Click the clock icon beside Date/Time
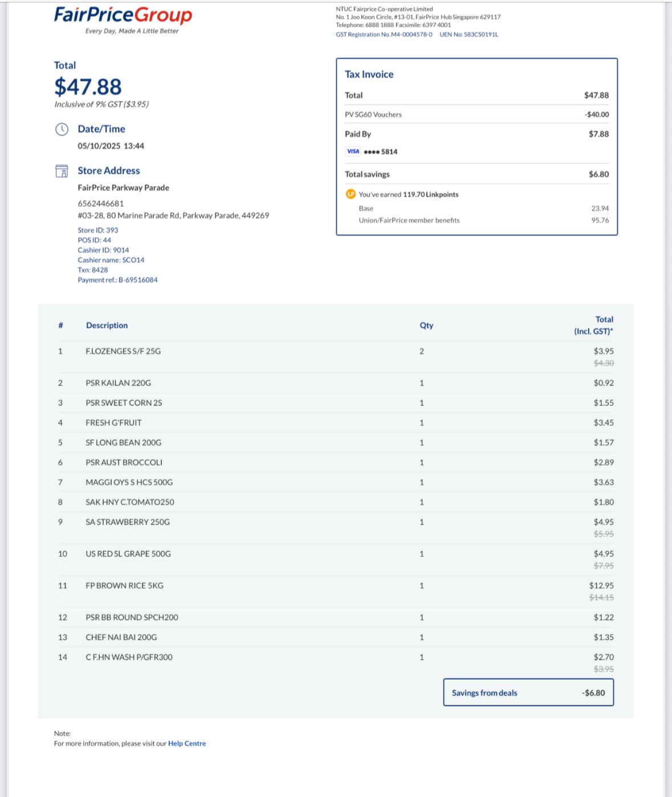The image size is (672, 797). 62,129
